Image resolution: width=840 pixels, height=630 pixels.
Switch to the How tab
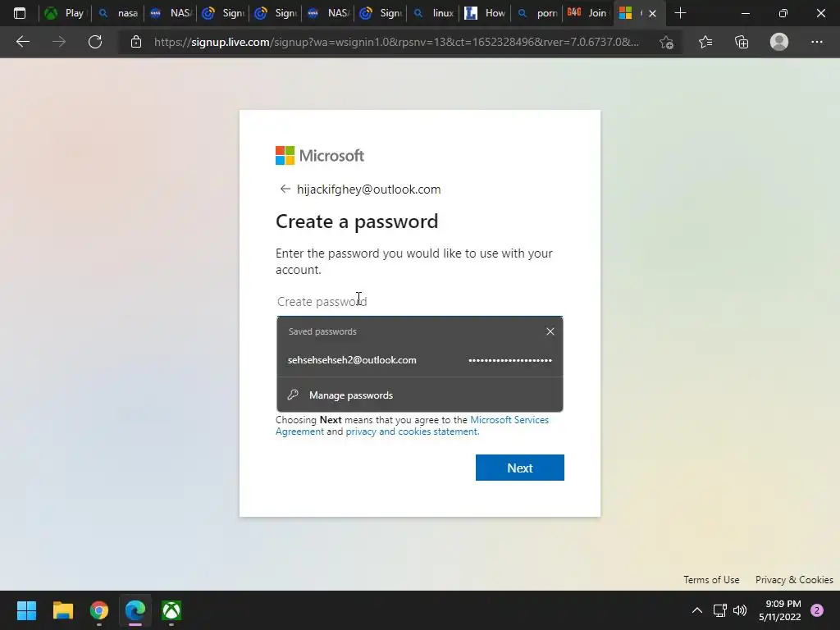pyautogui.click(x=486, y=13)
